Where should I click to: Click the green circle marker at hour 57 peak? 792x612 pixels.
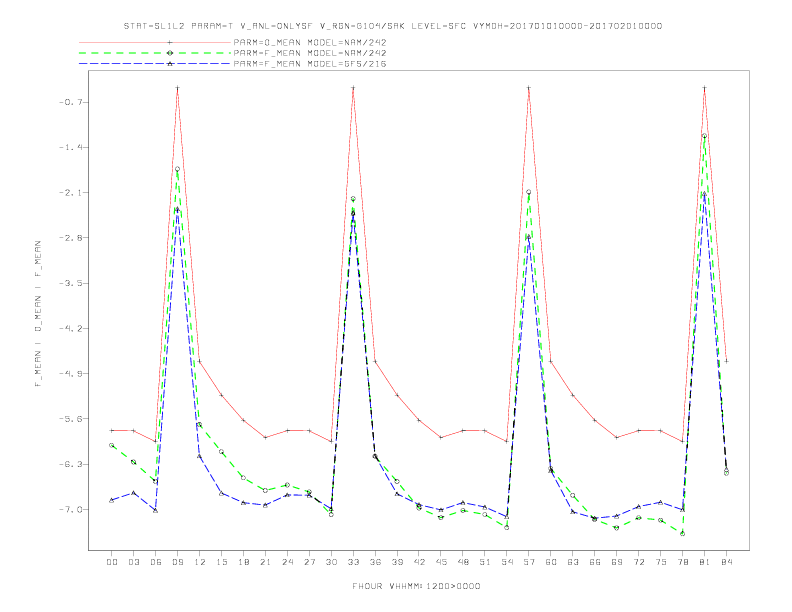tap(529, 192)
